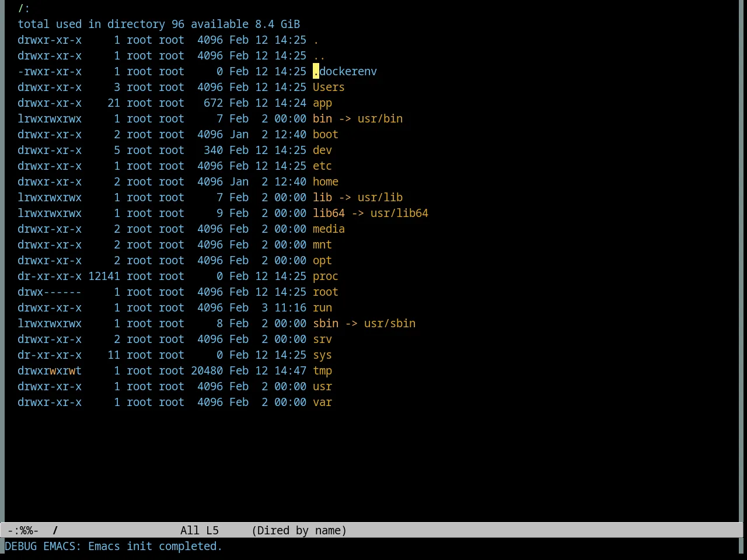The width and height of the screenshot is (747, 560).
Task: Open the root directory entry
Action: point(326,292)
